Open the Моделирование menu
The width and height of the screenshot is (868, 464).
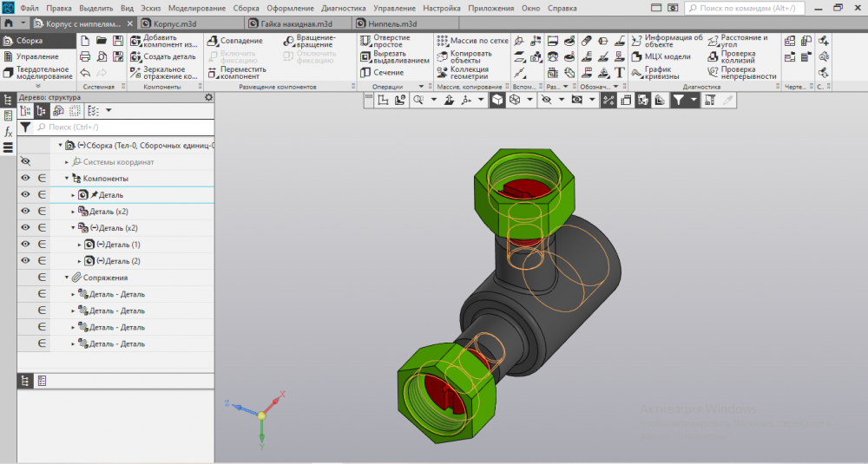click(x=196, y=7)
